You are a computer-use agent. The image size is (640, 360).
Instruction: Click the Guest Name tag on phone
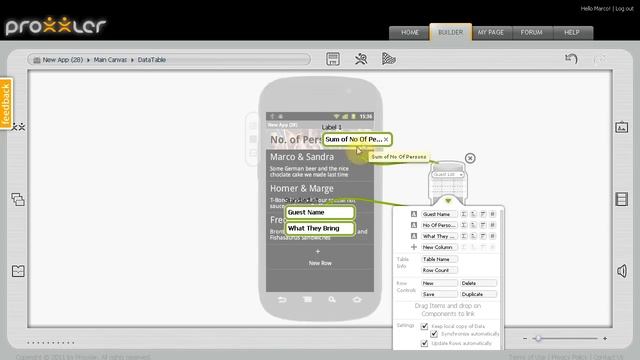(x=320, y=212)
